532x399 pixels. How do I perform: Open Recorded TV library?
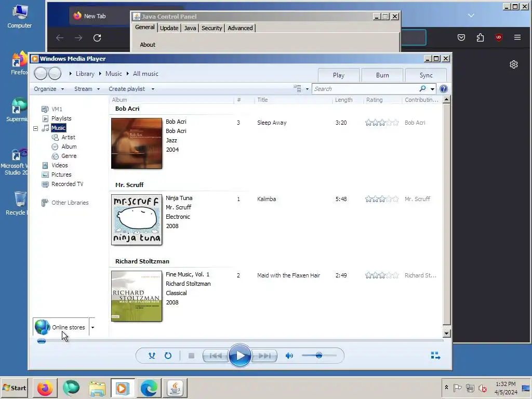[67, 184]
